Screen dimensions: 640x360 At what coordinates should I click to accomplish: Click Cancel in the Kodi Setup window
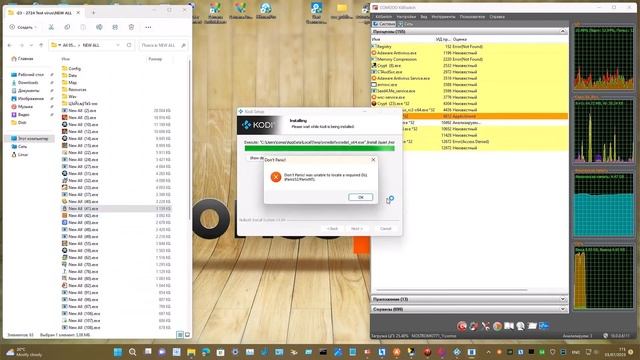386,229
